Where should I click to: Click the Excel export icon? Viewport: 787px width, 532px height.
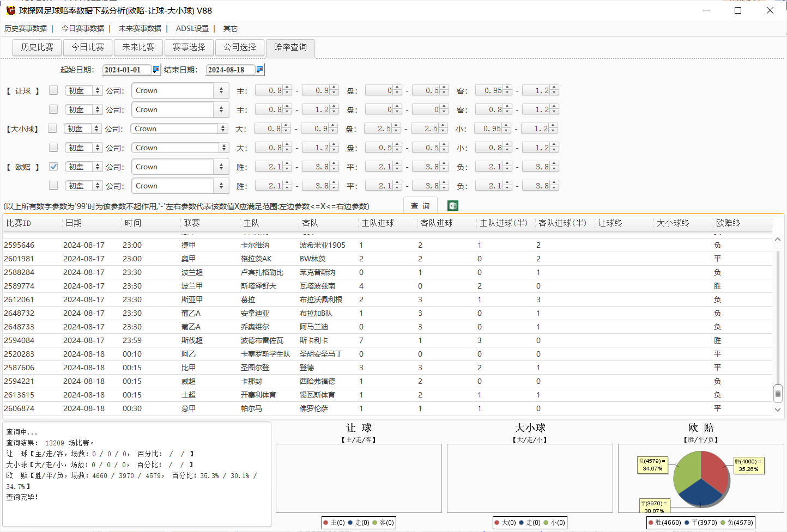[453, 206]
